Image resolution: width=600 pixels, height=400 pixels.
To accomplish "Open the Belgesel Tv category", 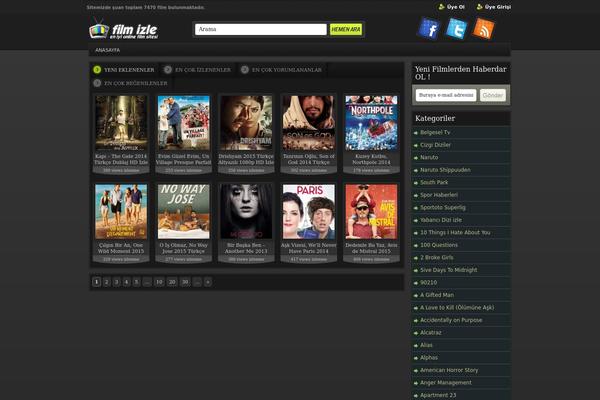I will 435,132.
